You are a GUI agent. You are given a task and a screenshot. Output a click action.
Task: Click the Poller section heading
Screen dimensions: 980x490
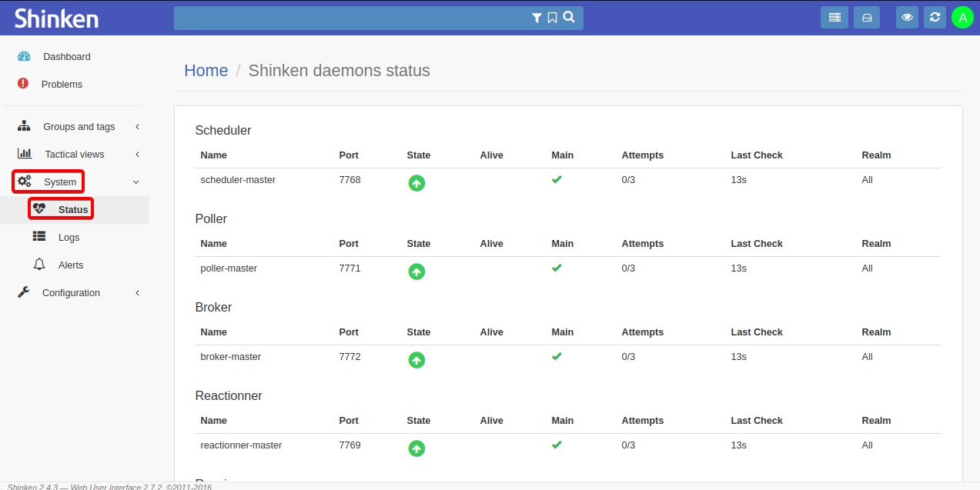[x=211, y=219]
